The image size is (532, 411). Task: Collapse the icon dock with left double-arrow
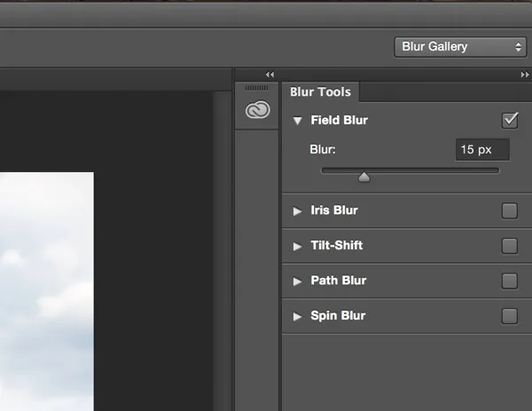click(x=270, y=75)
